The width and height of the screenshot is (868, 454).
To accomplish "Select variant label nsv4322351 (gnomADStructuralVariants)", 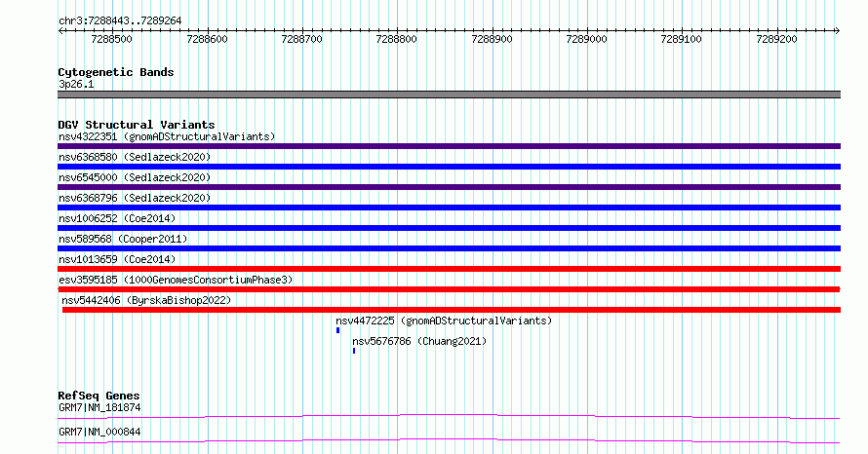I will tap(167, 136).
